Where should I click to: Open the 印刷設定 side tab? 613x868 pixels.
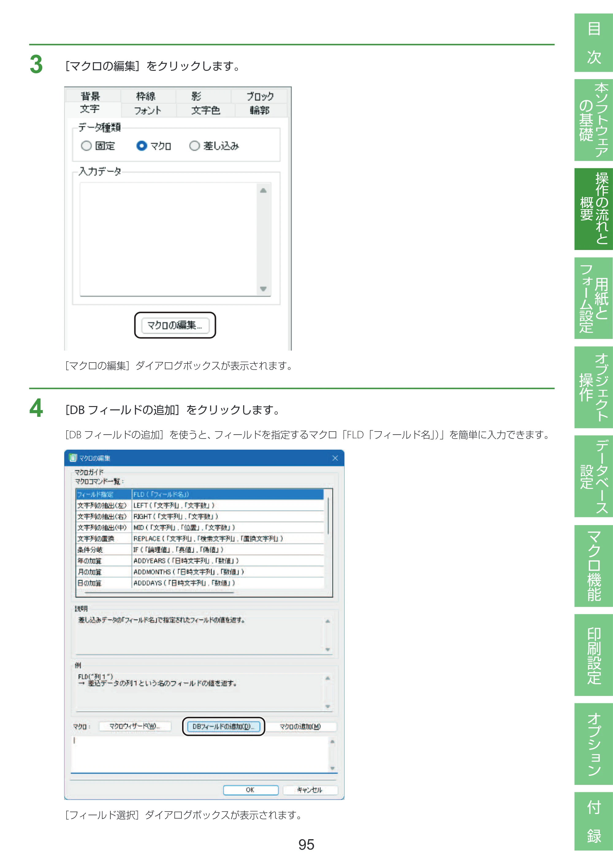593,655
